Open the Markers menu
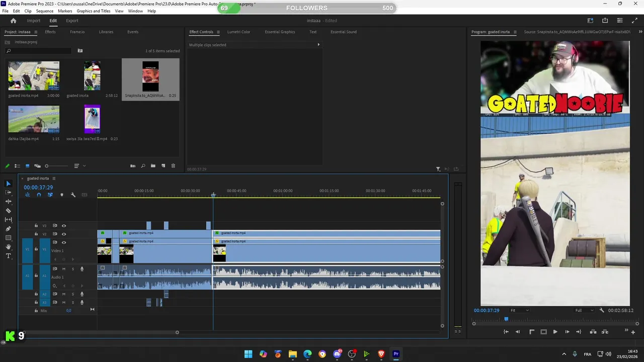 (x=65, y=11)
